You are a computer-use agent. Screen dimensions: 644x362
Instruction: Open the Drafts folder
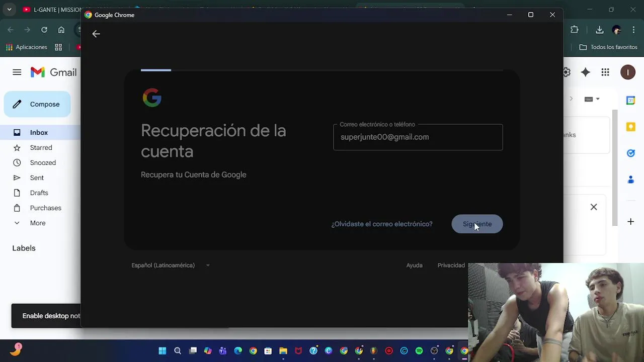coord(39,193)
